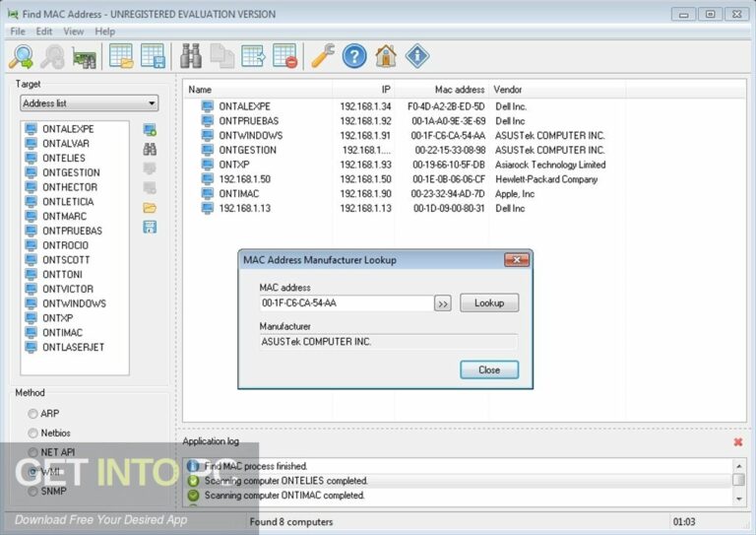Viewport: 756px width, 535px height.
Task: Open the File menu
Action: pyautogui.click(x=18, y=32)
